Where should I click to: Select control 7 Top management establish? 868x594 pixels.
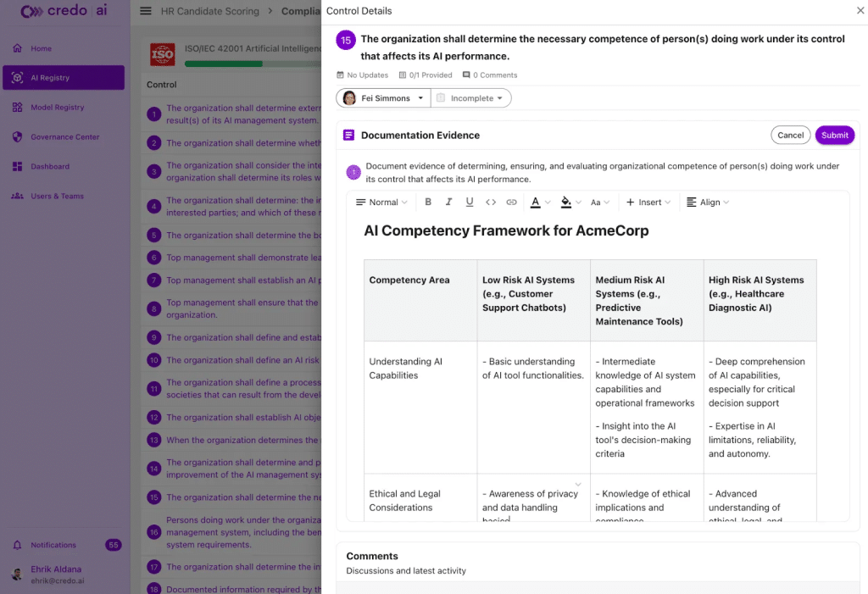pyautogui.click(x=231, y=280)
